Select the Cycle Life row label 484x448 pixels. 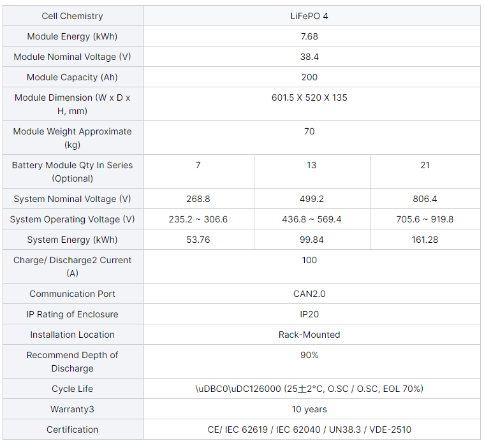(72, 389)
